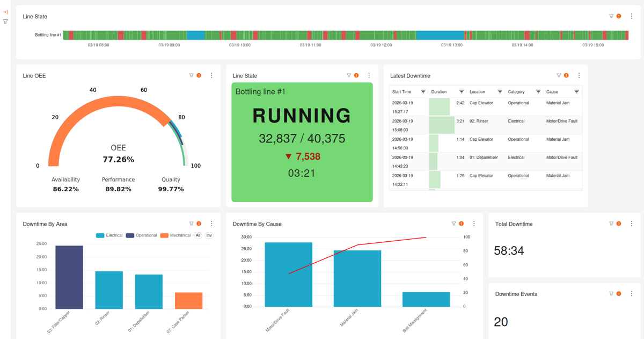Open the Category column filter dropdown
The image size is (644, 339).
[x=538, y=91]
